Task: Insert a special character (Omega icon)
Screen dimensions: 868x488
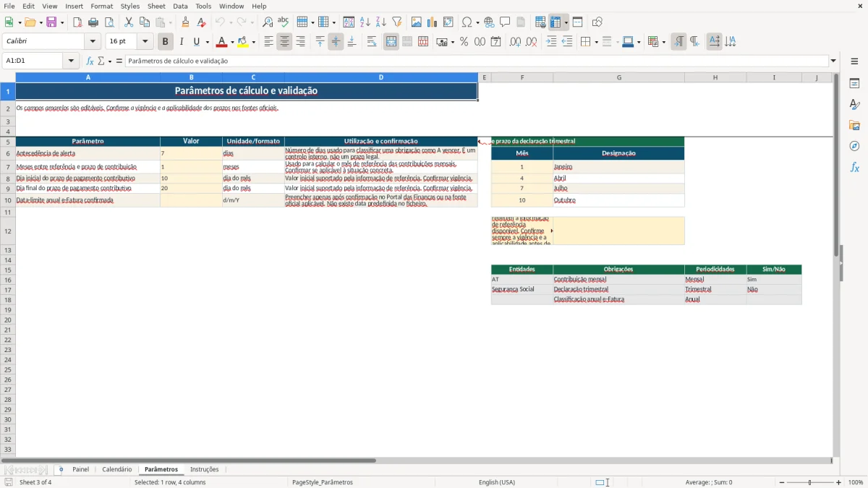Action: (467, 22)
